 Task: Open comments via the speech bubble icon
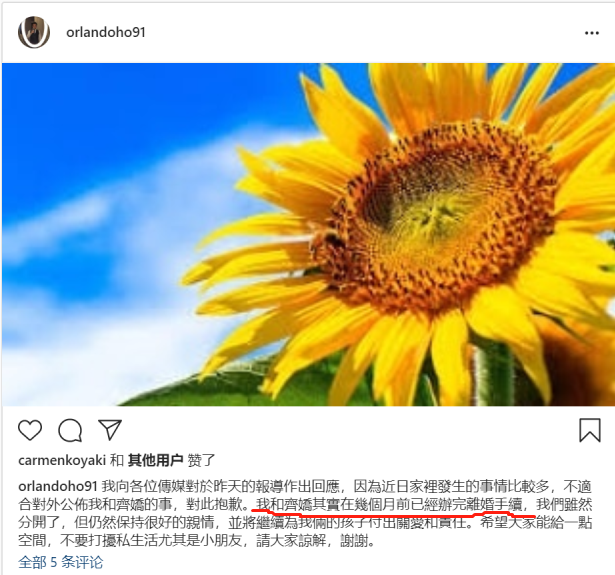(x=70, y=430)
